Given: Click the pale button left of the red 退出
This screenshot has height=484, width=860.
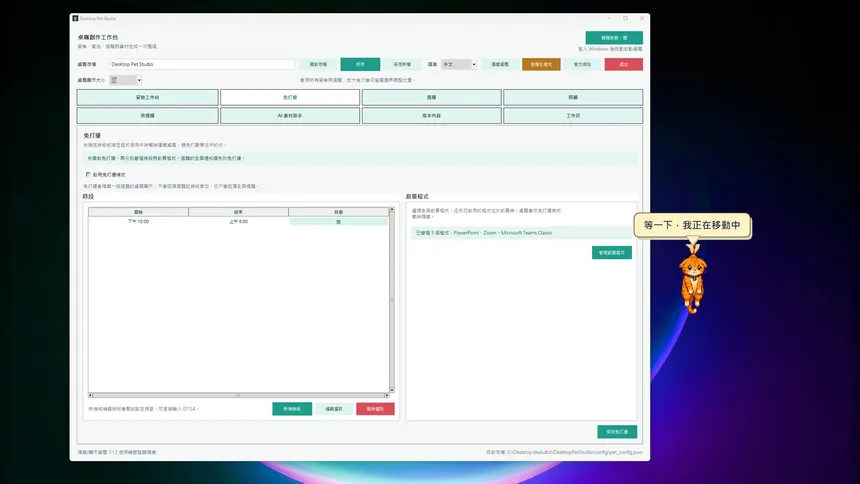Looking at the screenshot, I should pyautogui.click(x=582, y=64).
